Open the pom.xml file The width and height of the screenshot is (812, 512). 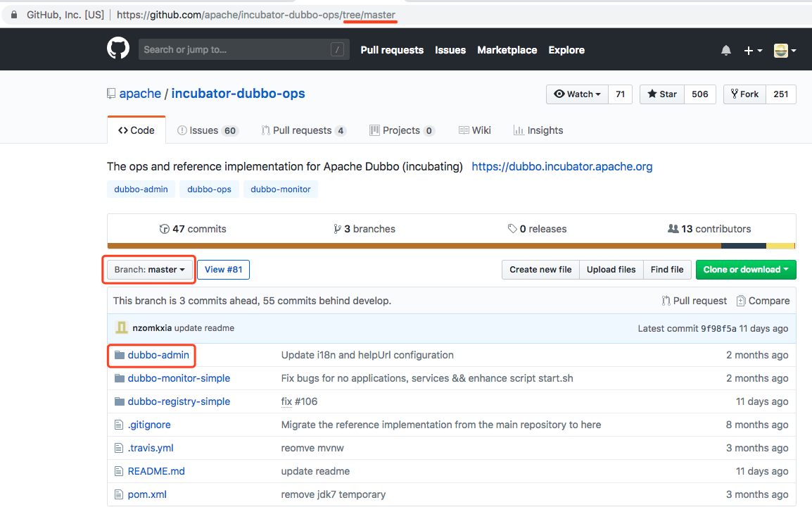147,494
